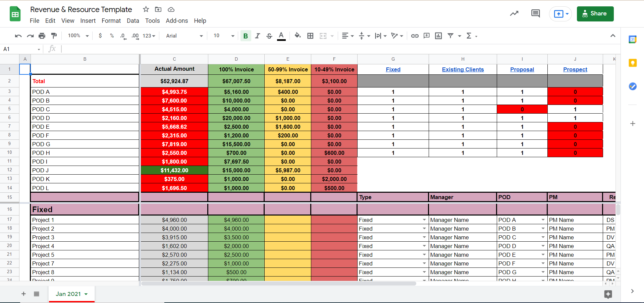Check the cloud document status icon
This screenshot has width=644, height=303.
click(x=171, y=9)
